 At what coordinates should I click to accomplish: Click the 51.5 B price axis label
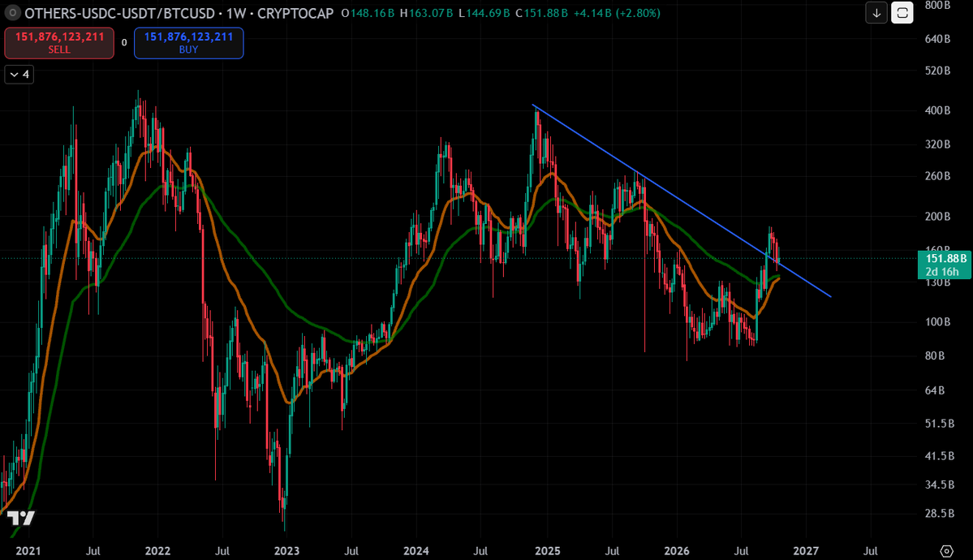click(x=940, y=424)
